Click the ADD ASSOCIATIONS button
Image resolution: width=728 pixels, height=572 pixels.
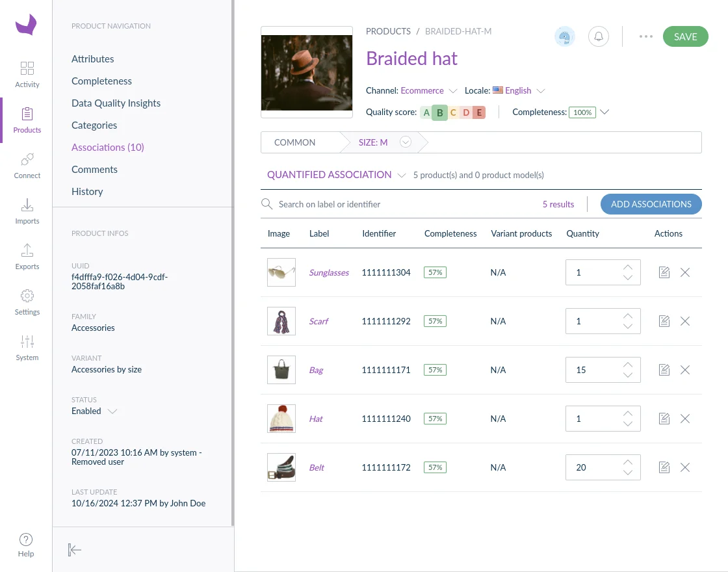coord(651,203)
